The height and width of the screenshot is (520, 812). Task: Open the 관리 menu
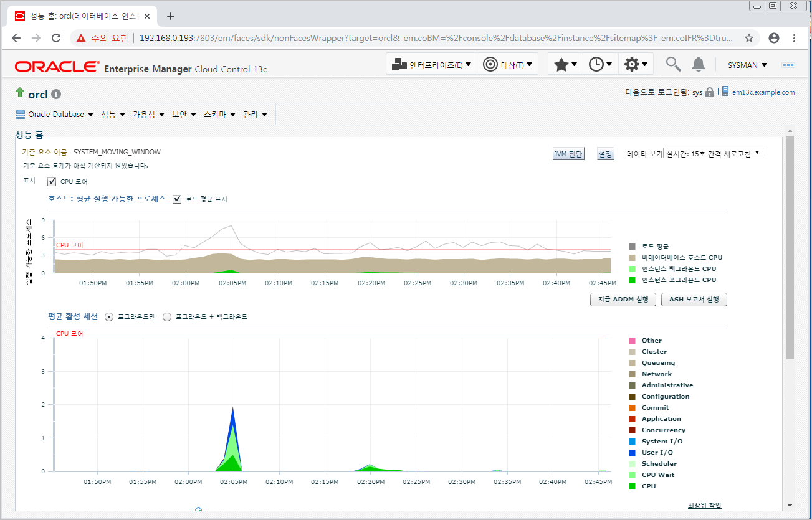(x=256, y=115)
